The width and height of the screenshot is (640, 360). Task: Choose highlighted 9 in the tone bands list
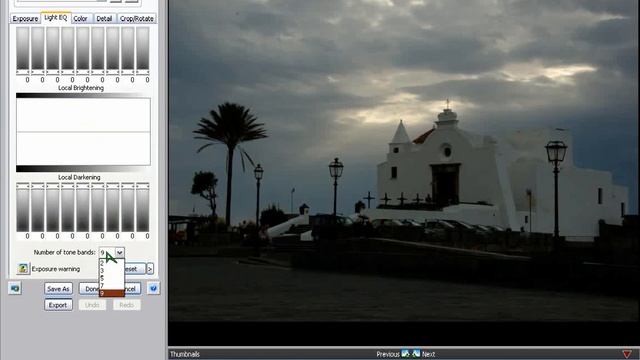coord(112,293)
